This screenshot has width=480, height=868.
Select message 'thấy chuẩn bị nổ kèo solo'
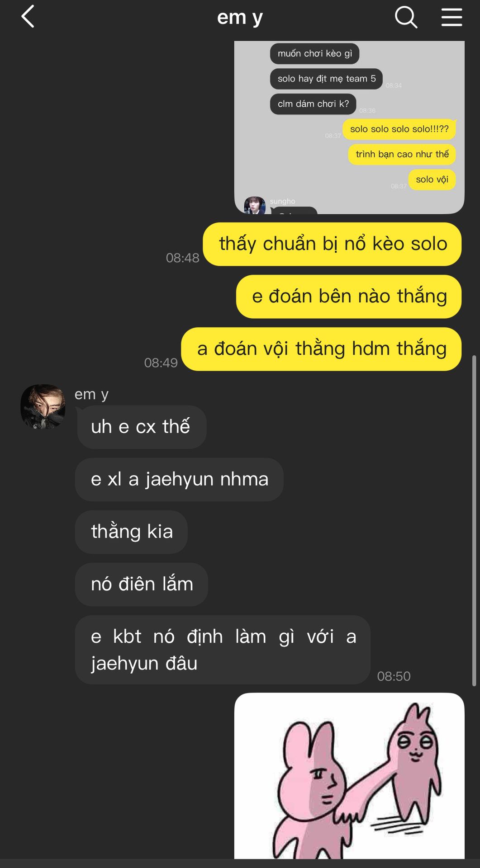(332, 244)
